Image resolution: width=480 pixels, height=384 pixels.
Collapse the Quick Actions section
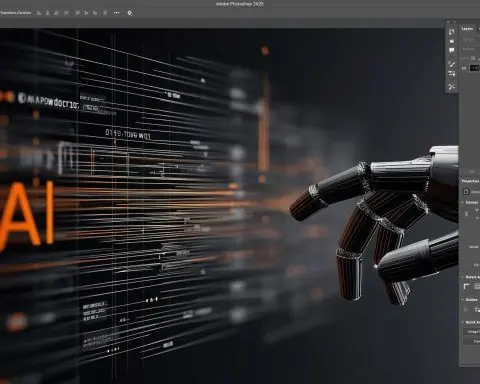(x=463, y=322)
